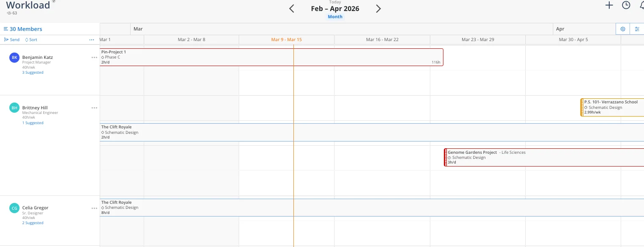Select the Genome Gardens Project work bar
644x247 pixels.
[543, 157]
